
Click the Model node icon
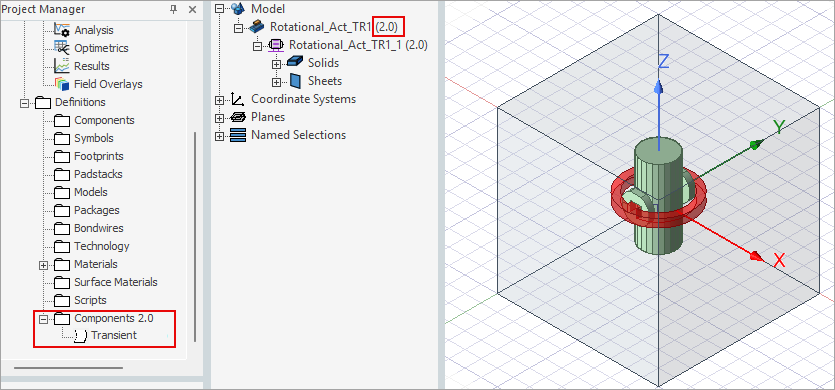point(238,9)
